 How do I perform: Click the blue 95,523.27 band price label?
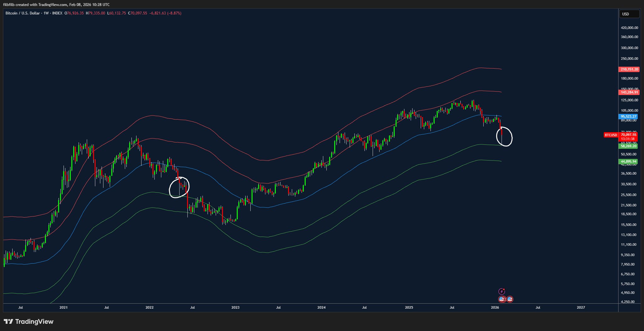[x=629, y=116]
